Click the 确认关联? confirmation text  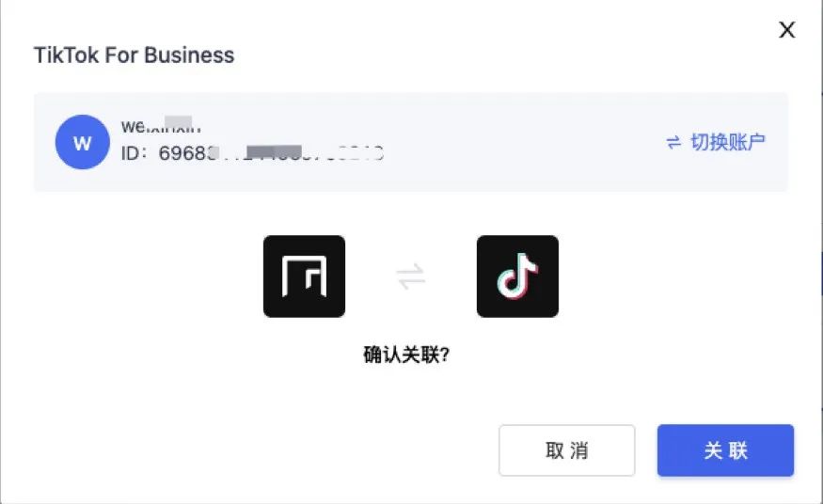406,355
